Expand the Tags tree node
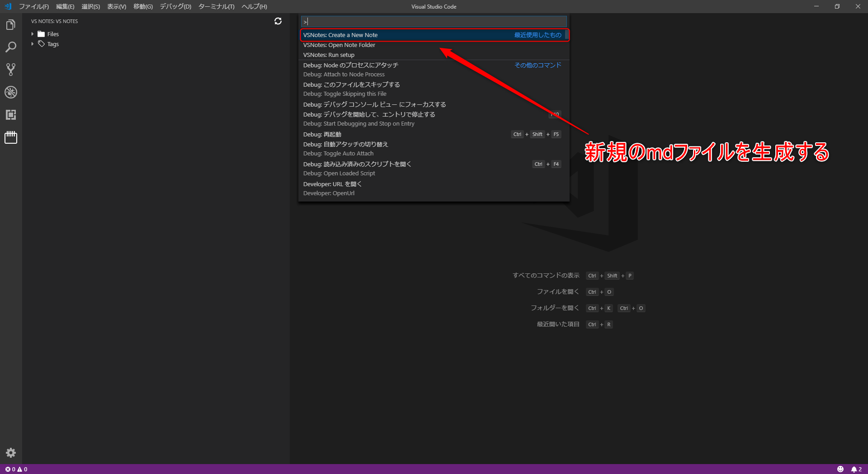 [33, 44]
